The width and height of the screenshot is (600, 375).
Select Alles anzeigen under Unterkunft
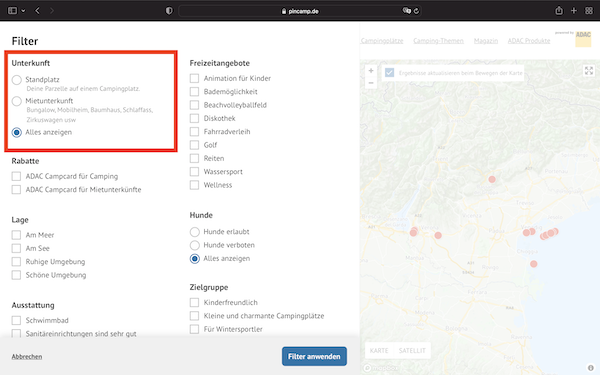(16, 132)
